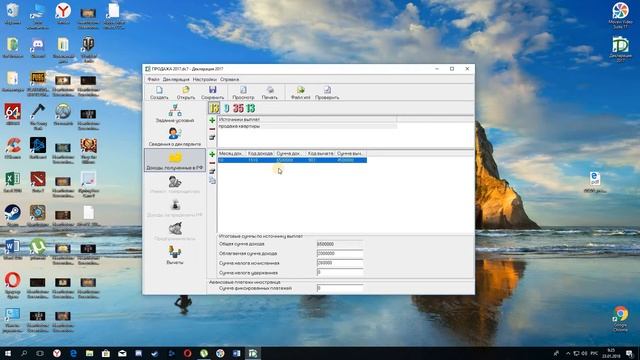This screenshot has width=640, height=360.
Task: Select the Доходы, полученные в РФ section
Action: [x=175, y=160]
